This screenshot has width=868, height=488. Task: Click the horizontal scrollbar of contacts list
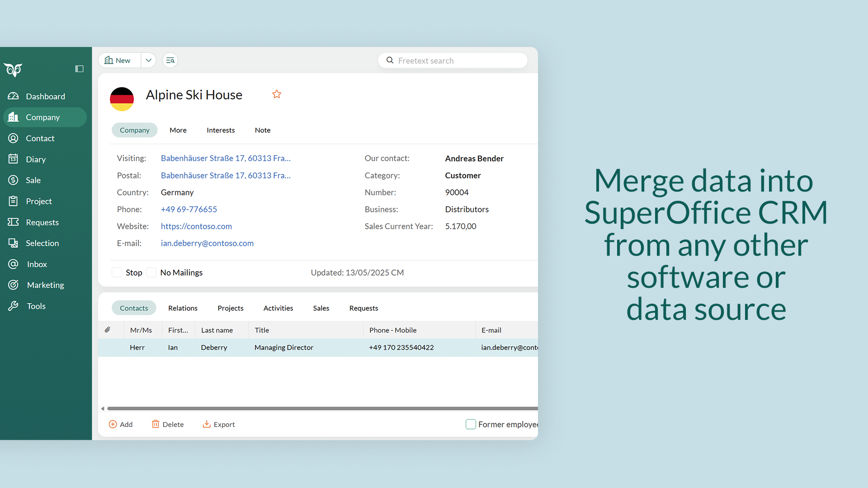[x=322, y=408]
